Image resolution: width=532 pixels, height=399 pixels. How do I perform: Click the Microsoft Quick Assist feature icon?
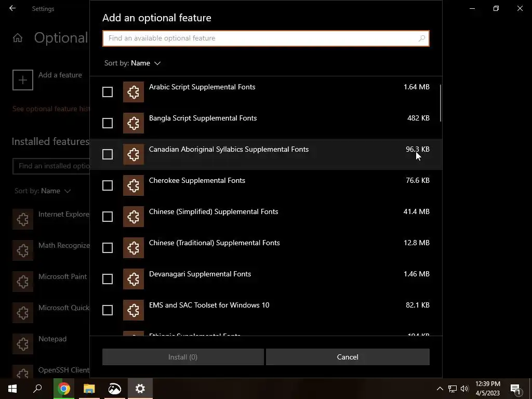click(23, 313)
